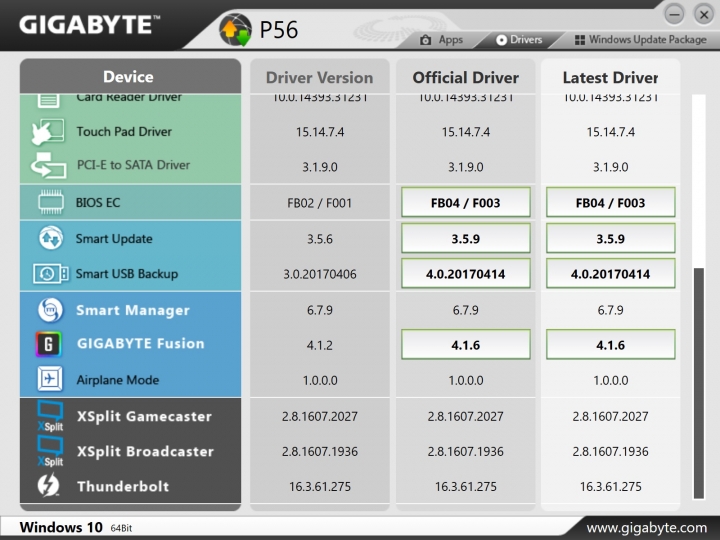The width and height of the screenshot is (720, 540).
Task: Click the XSplit Gamecaster icon
Action: coord(50,416)
